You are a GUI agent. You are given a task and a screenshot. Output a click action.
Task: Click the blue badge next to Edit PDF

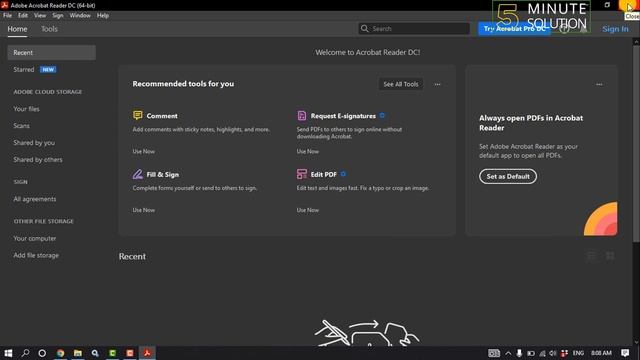(x=343, y=174)
